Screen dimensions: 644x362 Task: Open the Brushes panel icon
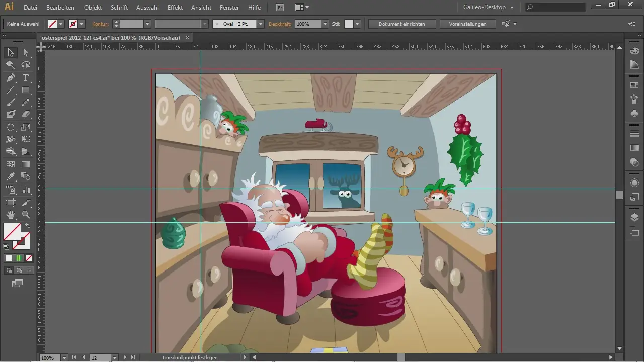click(x=634, y=99)
